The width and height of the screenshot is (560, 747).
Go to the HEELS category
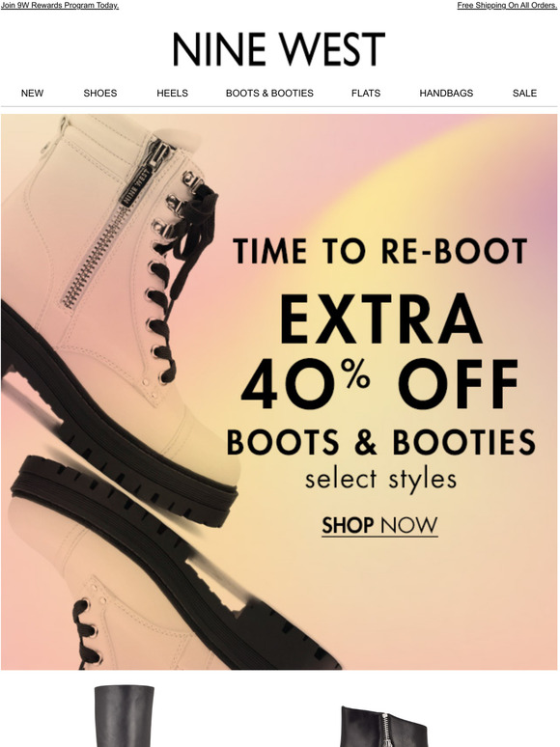tap(172, 94)
